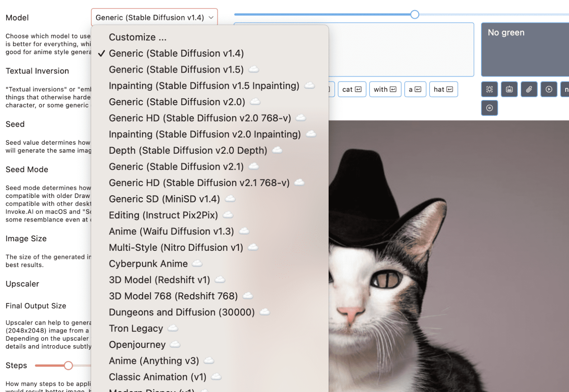The width and height of the screenshot is (569, 392).
Task: Click the stop generation icon
Action: pyautogui.click(x=489, y=108)
